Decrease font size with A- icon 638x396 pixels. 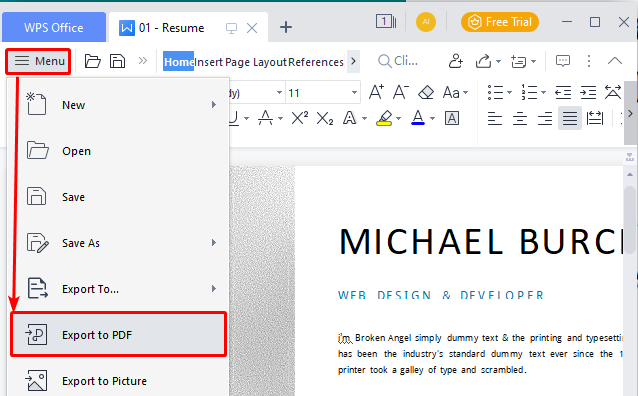pyautogui.click(x=401, y=92)
